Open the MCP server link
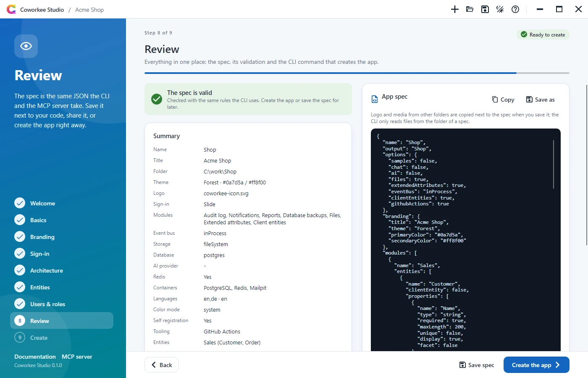Image resolution: width=588 pixels, height=378 pixels. (77, 357)
